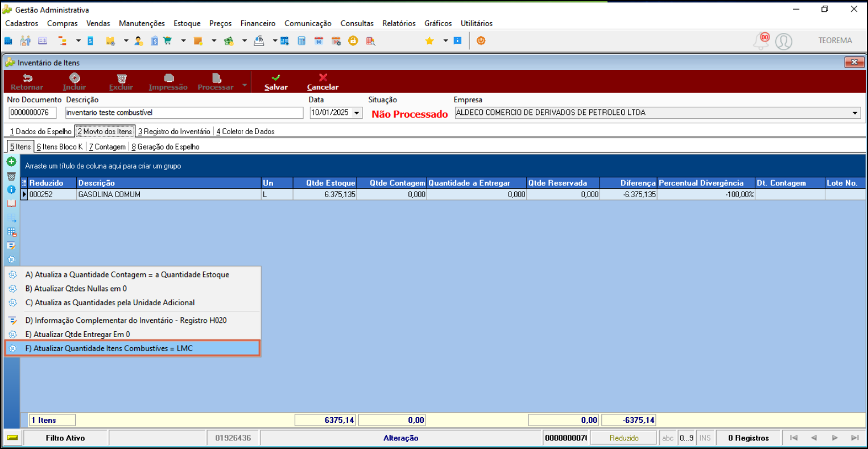Select option A Atualiza Quantidade Contagem

click(132, 275)
